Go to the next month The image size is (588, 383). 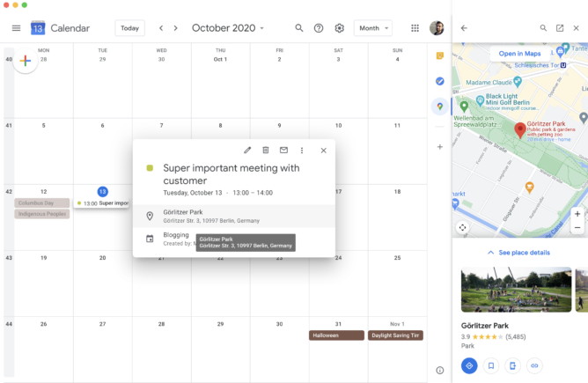coord(175,28)
